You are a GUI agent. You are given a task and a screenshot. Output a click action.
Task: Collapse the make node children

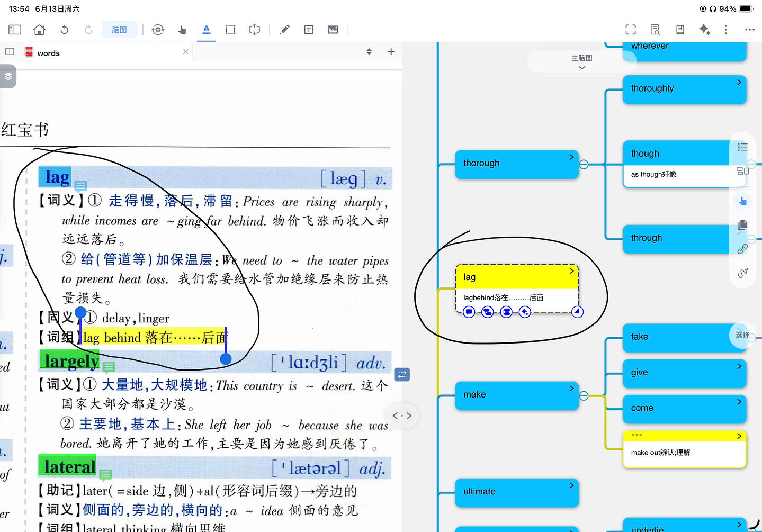point(584,396)
